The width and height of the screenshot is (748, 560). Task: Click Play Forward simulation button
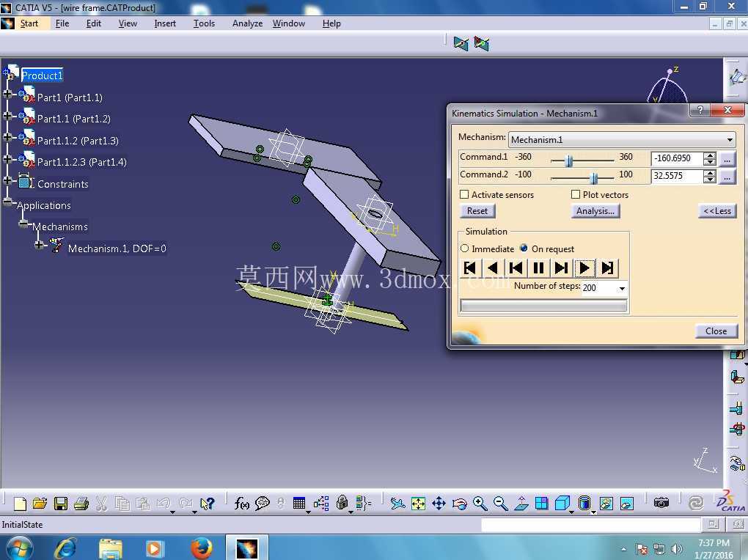tap(584, 268)
